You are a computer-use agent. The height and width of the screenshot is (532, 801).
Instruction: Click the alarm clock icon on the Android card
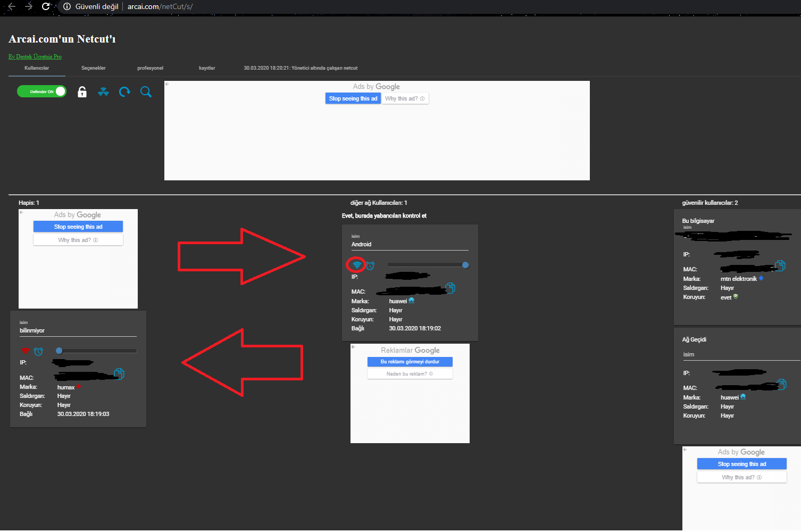[370, 265]
